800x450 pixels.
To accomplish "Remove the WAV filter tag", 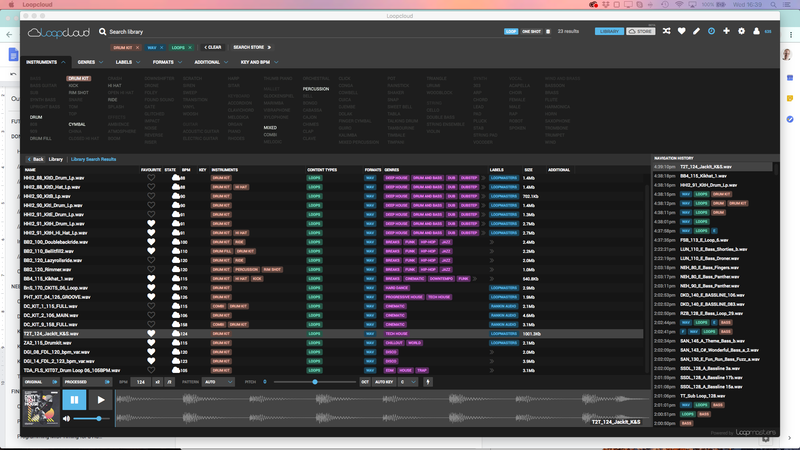I will (162, 47).
